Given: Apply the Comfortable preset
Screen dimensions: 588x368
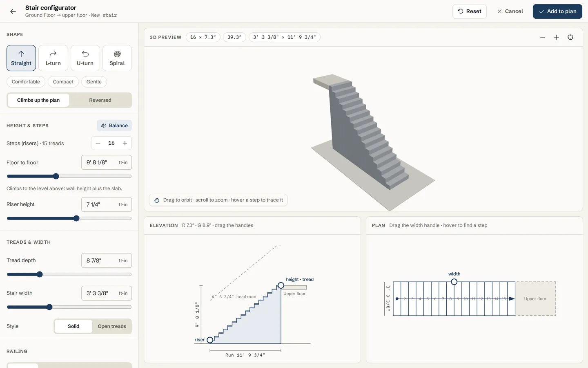Looking at the screenshot, I should pos(26,82).
